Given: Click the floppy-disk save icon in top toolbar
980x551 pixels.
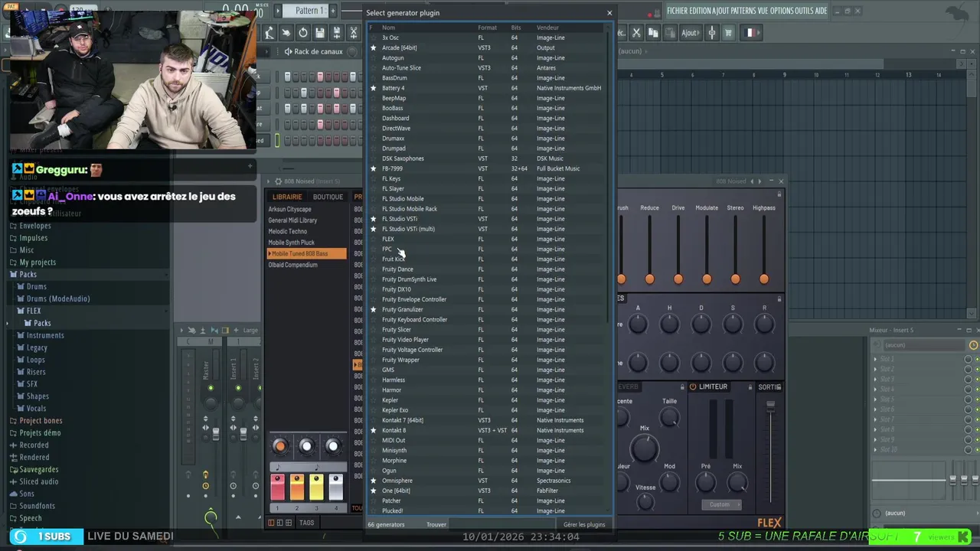Looking at the screenshot, I should point(320,32).
